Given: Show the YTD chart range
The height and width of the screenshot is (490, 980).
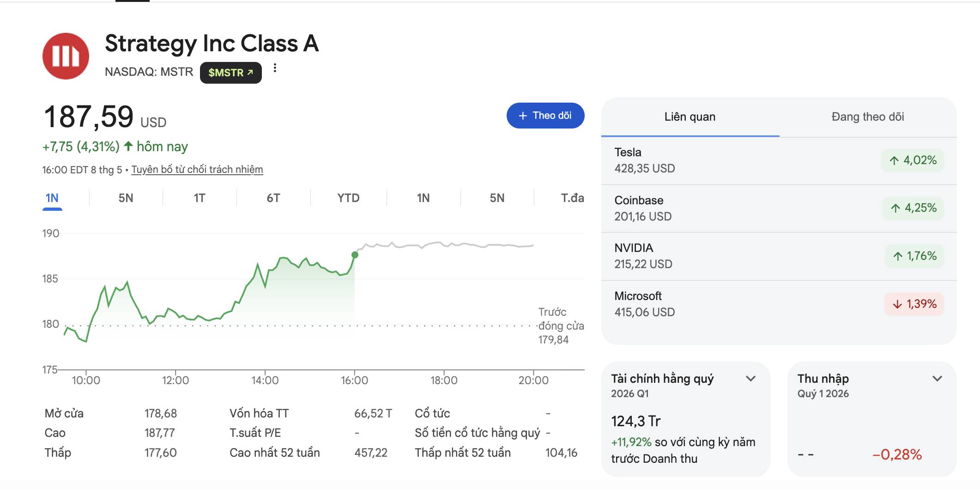Looking at the screenshot, I should [x=348, y=198].
